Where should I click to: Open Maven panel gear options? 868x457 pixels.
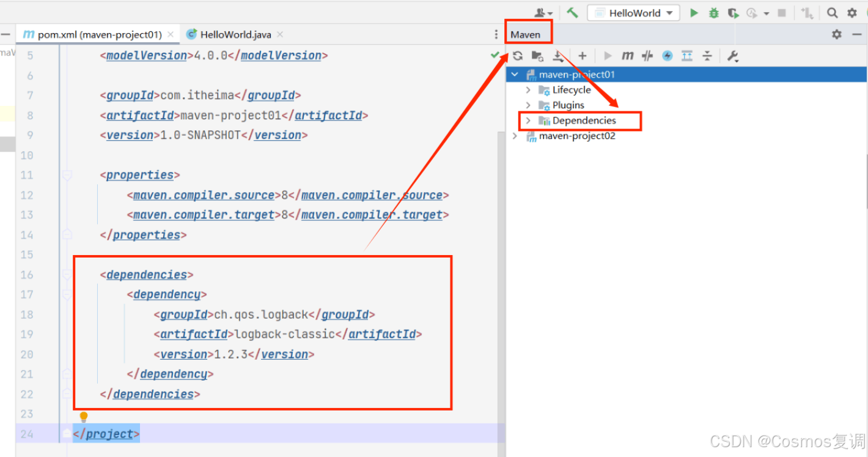[x=837, y=34]
